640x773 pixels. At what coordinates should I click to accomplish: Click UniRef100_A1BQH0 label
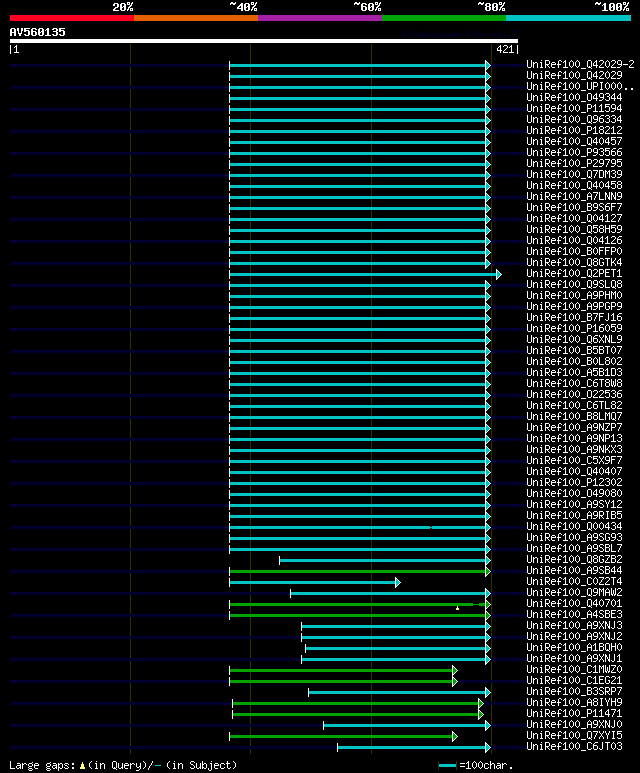pos(574,647)
